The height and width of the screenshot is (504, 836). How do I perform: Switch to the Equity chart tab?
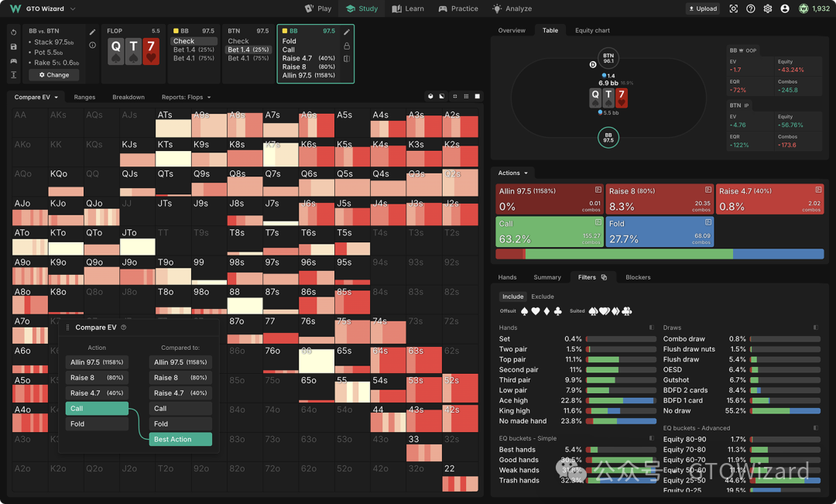[x=592, y=30]
